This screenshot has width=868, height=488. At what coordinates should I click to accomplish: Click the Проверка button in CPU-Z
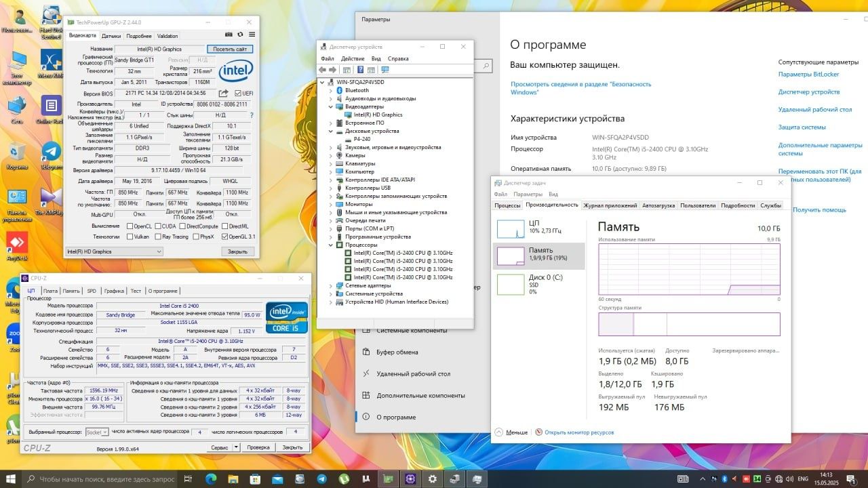click(258, 447)
